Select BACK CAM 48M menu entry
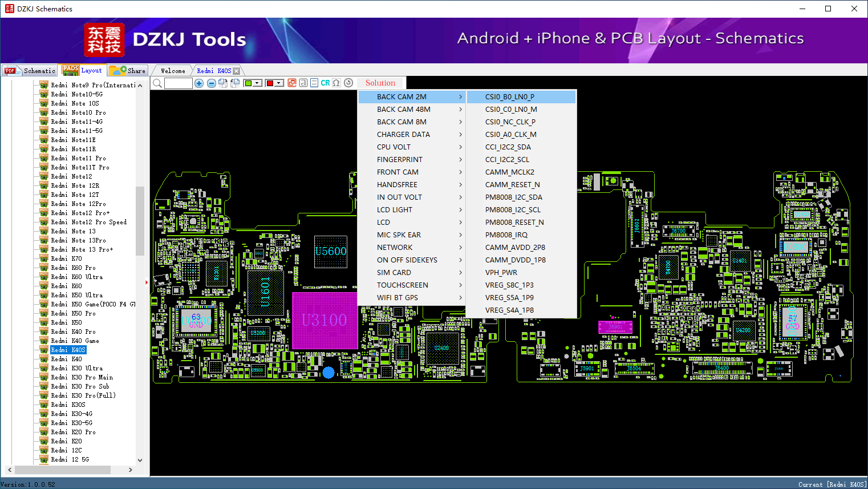 coord(411,110)
